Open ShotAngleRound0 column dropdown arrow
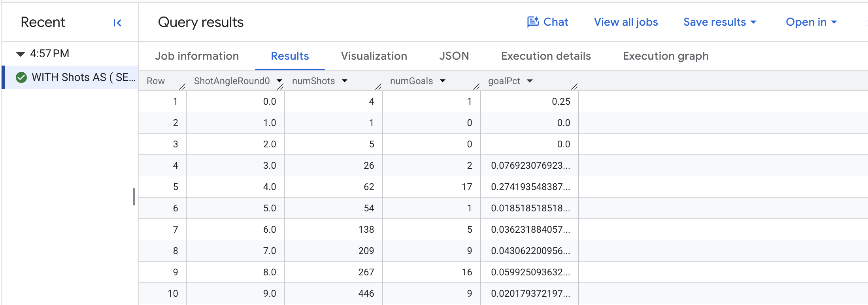This screenshot has width=868, height=305. [x=279, y=81]
